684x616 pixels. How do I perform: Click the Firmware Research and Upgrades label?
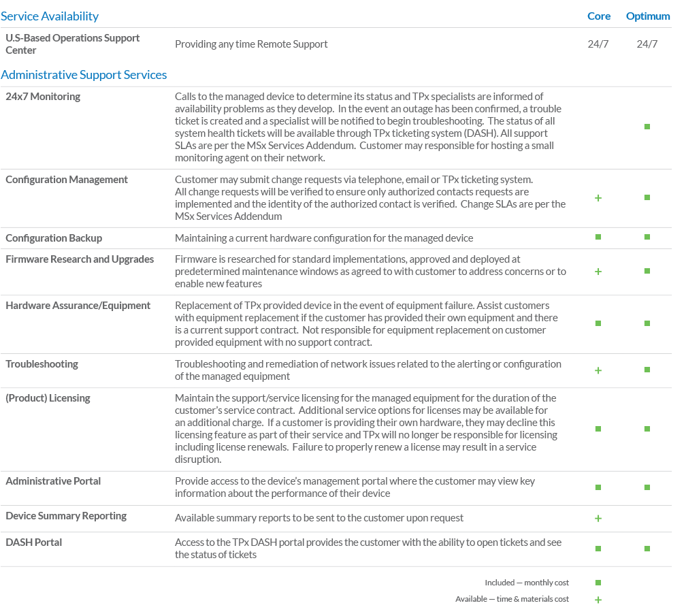pyautogui.click(x=80, y=259)
